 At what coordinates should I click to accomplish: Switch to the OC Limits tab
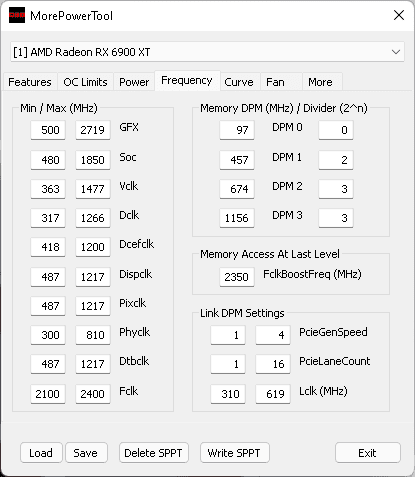85,82
